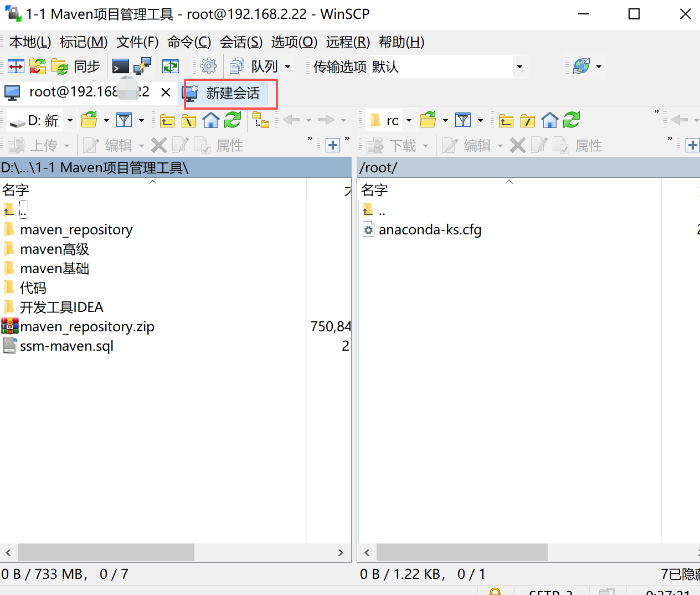This screenshot has height=595, width=700.
Task: Close the root@192.168 session tab
Action: pyautogui.click(x=166, y=92)
